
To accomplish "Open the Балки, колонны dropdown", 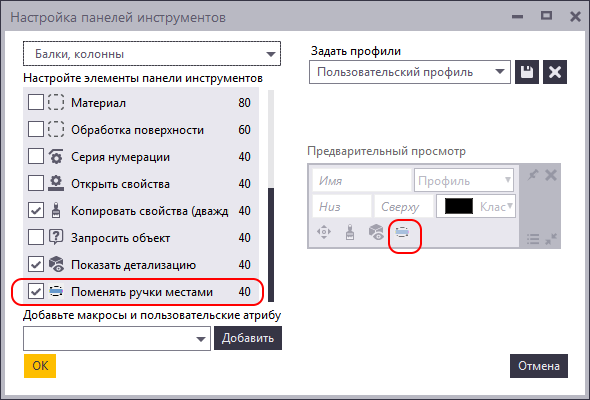I will (x=152, y=54).
